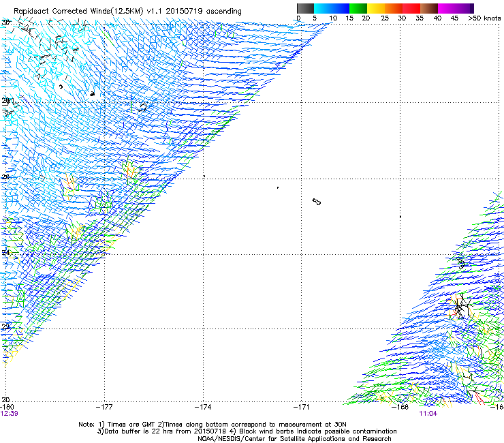The height and width of the screenshot is (443, 504).
Task: Select the yellow 20-25 knots legend segment
Action: pos(376,8)
